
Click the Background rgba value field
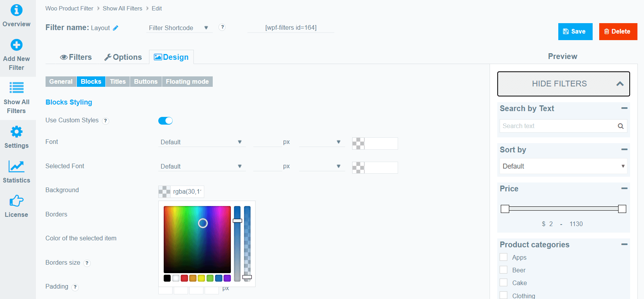(x=187, y=192)
